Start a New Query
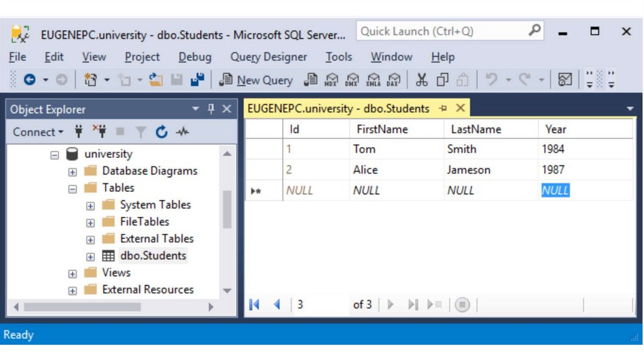 [x=256, y=80]
